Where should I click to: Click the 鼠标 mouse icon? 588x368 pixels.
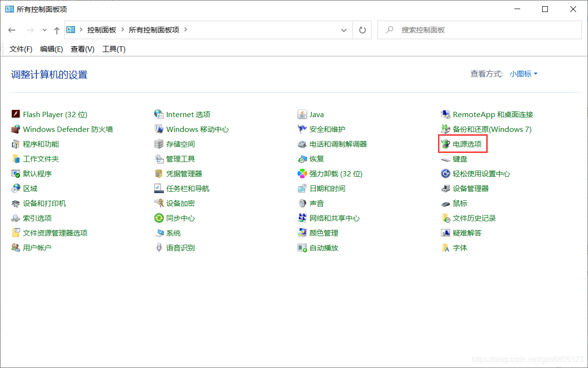pos(446,203)
